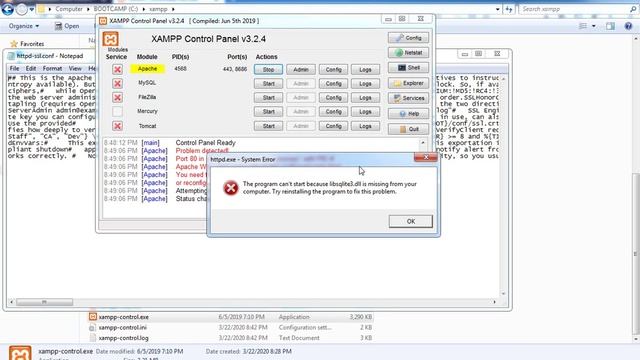The height and width of the screenshot is (360, 640).
Task: Open Explorer from XAMPP side panel
Action: point(409,83)
